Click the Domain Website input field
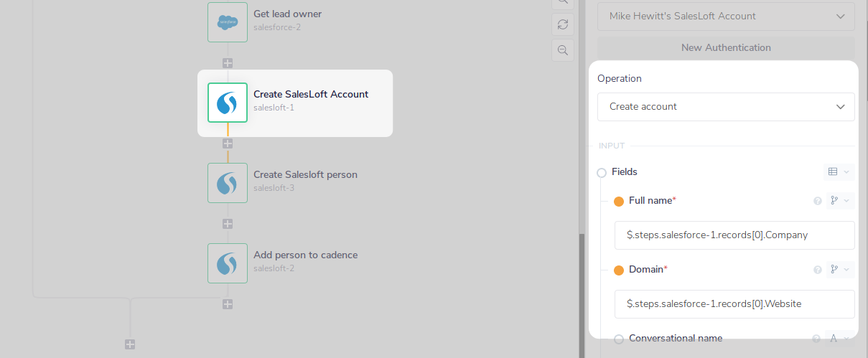 click(x=734, y=304)
